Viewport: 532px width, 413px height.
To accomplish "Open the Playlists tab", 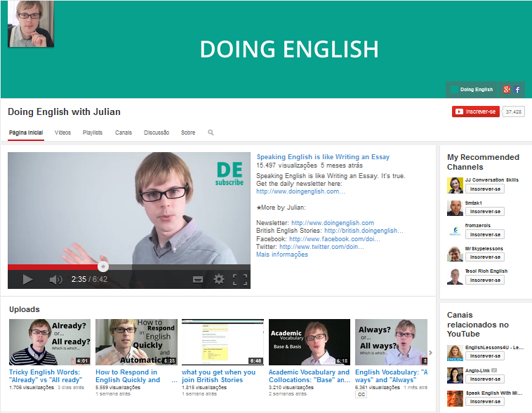I will pyautogui.click(x=93, y=133).
